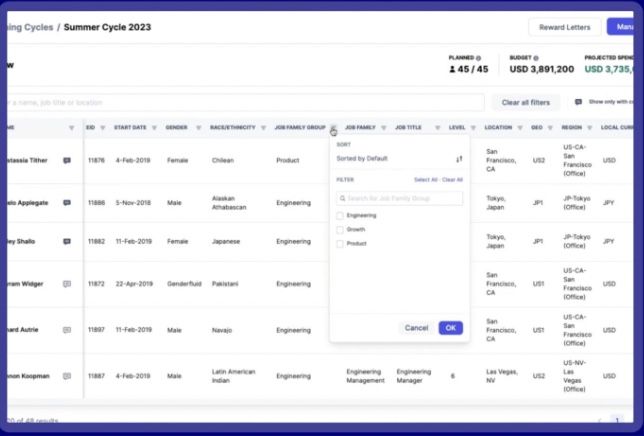Click Engineering Manager job title cell
This screenshot has width=644, height=436.
tap(414, 376)
